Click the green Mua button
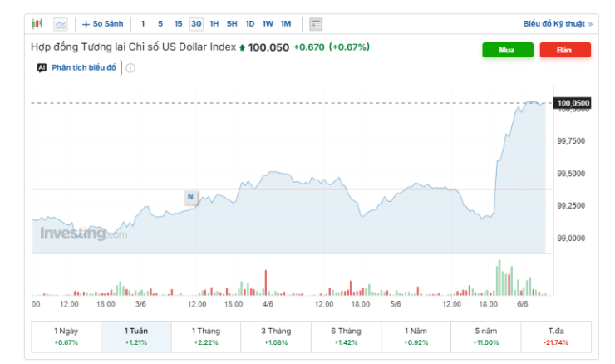Viewport: 615px width, 364px height. point(508,50)
